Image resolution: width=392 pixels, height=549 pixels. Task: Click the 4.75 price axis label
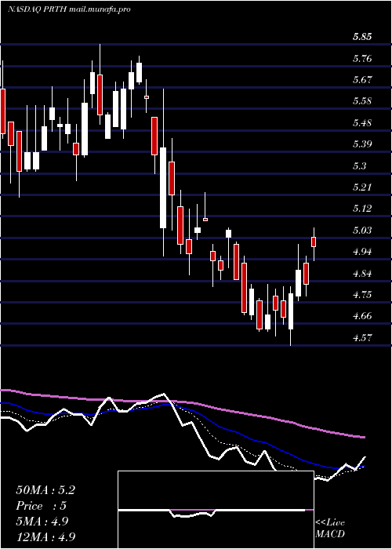tap(362, 294)
